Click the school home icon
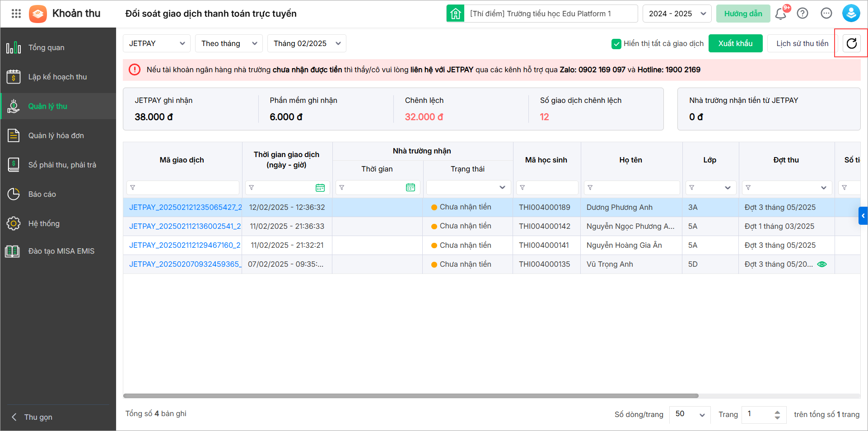The height and width of the screenshot is (431, 868). [x=455, y=14]
